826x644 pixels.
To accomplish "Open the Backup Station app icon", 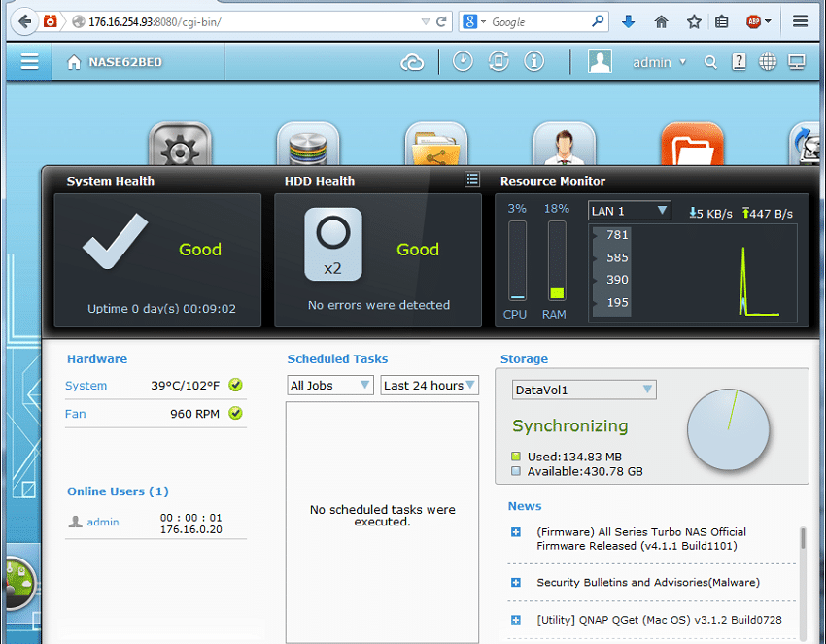I will tap(805, 145).
